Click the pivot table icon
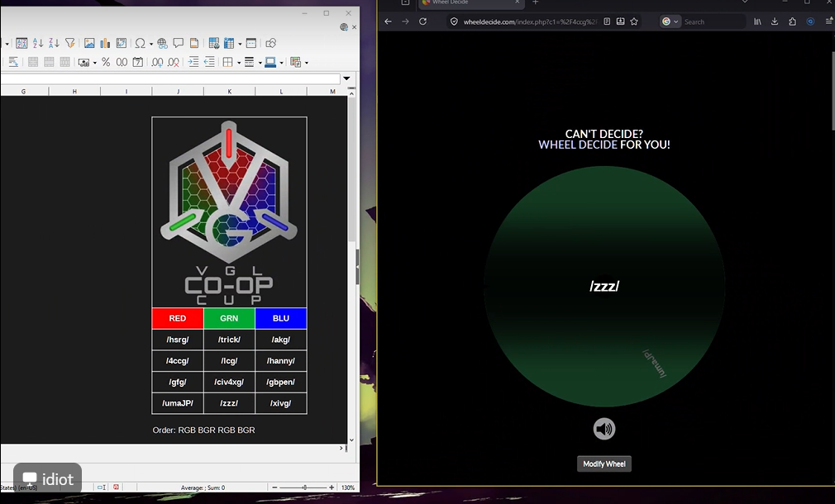 pos(122,43)
